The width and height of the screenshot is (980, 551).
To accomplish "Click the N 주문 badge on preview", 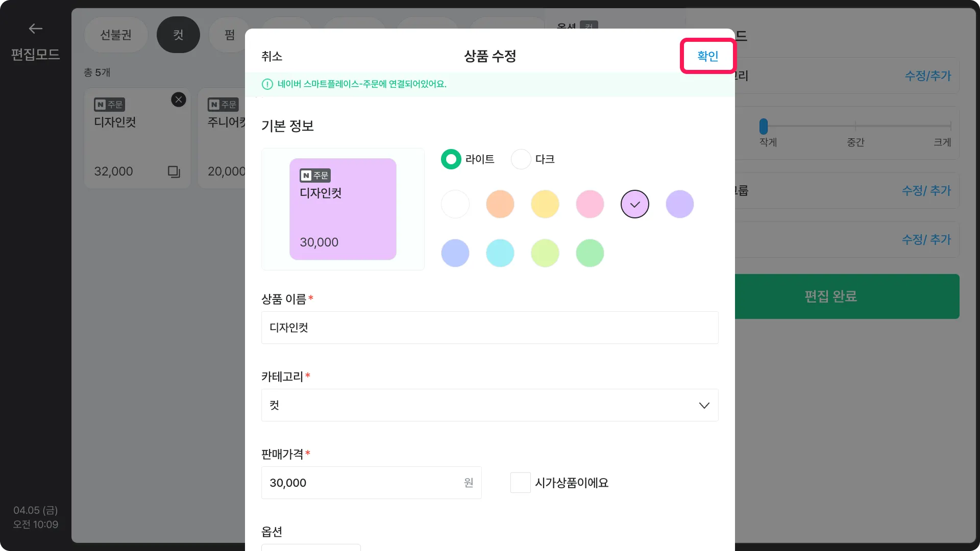I will coord(315,176).
